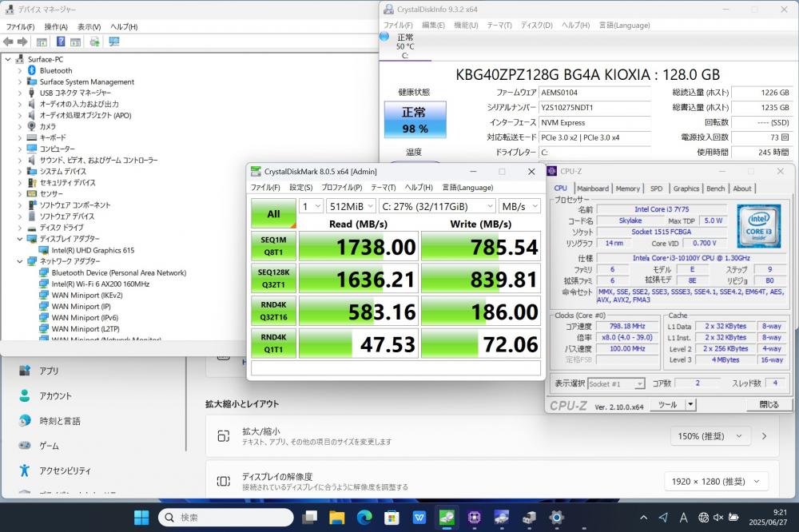The image size is (799, 532).
Task: Open the Windows Start button
Action: coord(141,518)
